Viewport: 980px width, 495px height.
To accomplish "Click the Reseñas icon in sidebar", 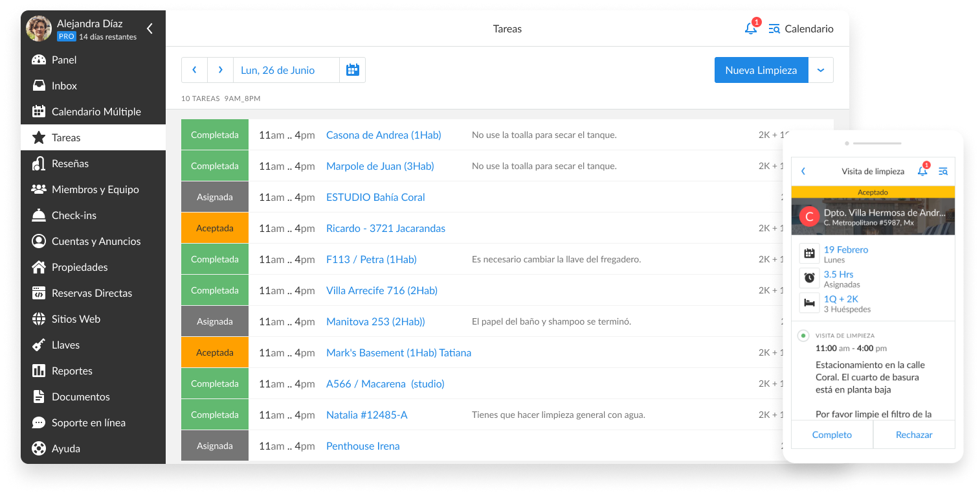I will [39, 163].
